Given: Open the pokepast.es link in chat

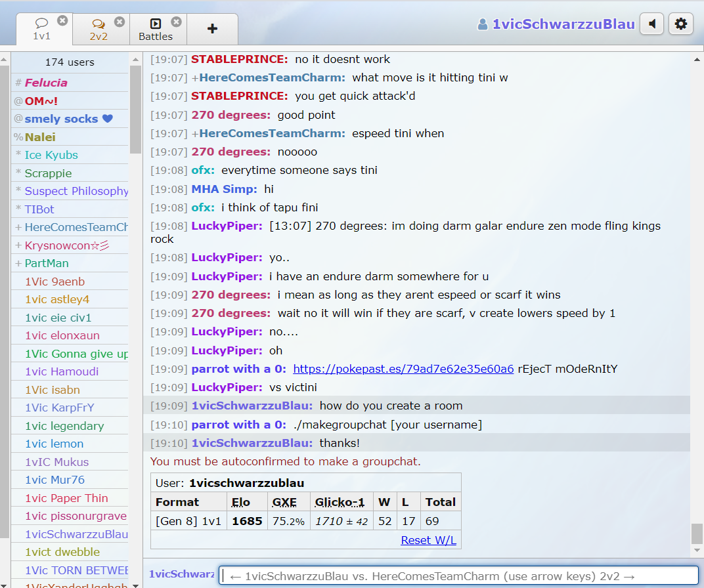Looking at the screenshot, I should [x=403, y=369].
